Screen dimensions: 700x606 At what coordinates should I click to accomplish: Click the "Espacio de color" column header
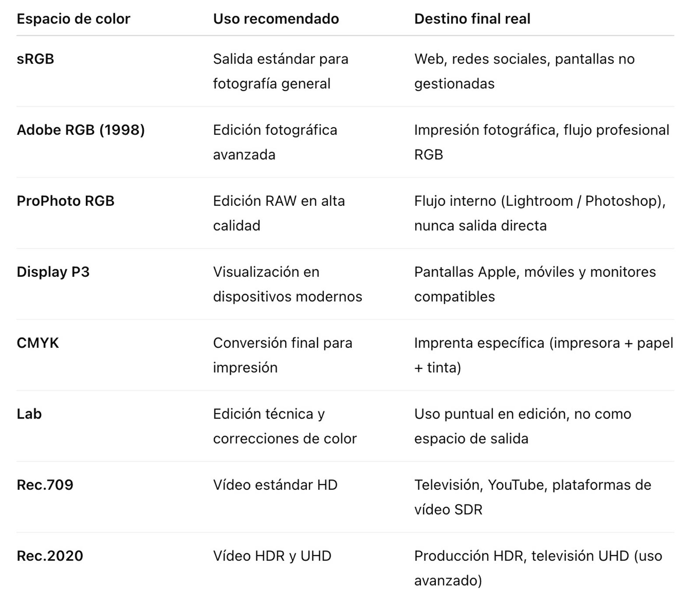(73, 19)
